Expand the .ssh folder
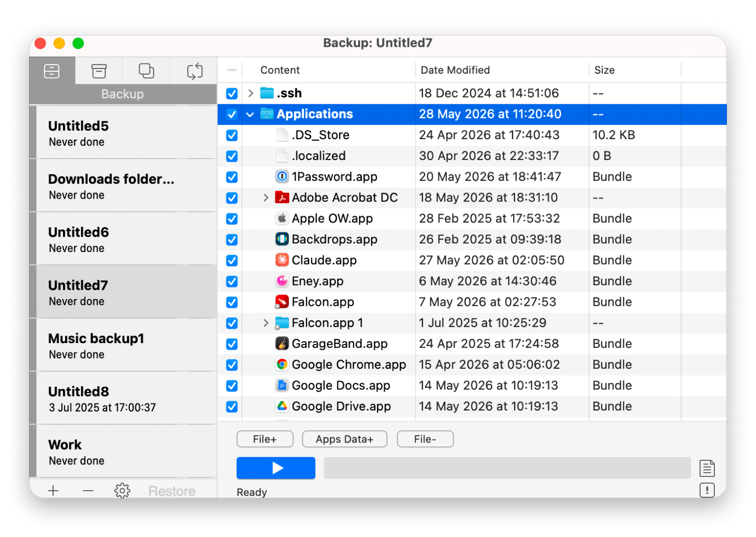This screenshot has height=537, width=756. pos(251,93)
